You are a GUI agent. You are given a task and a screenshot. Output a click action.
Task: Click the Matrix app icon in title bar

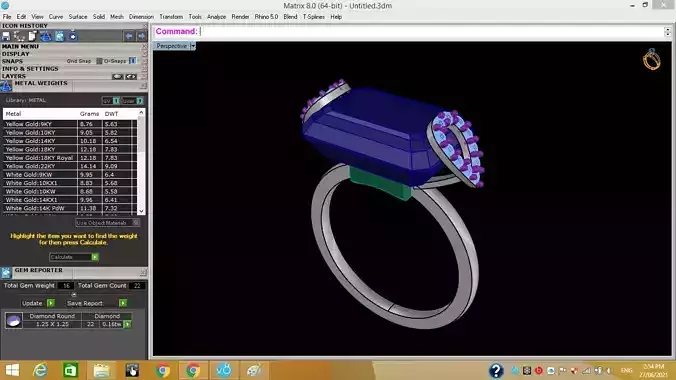pos(5,5)
